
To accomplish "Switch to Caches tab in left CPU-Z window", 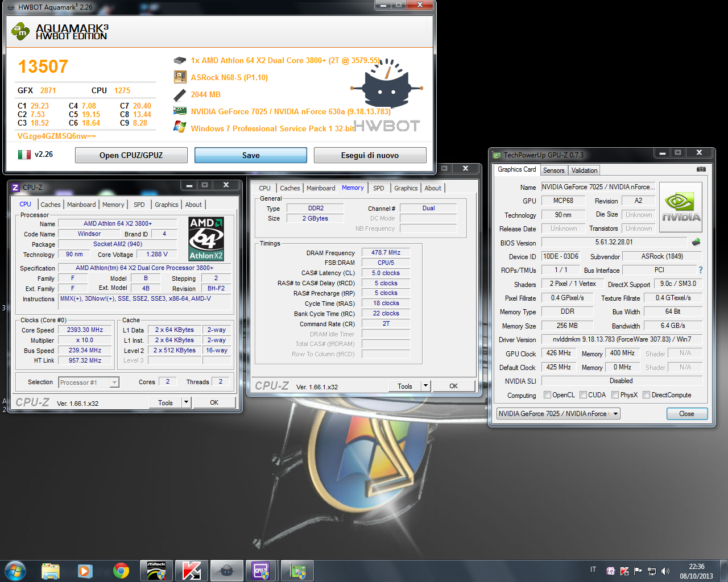I will 50,205.
